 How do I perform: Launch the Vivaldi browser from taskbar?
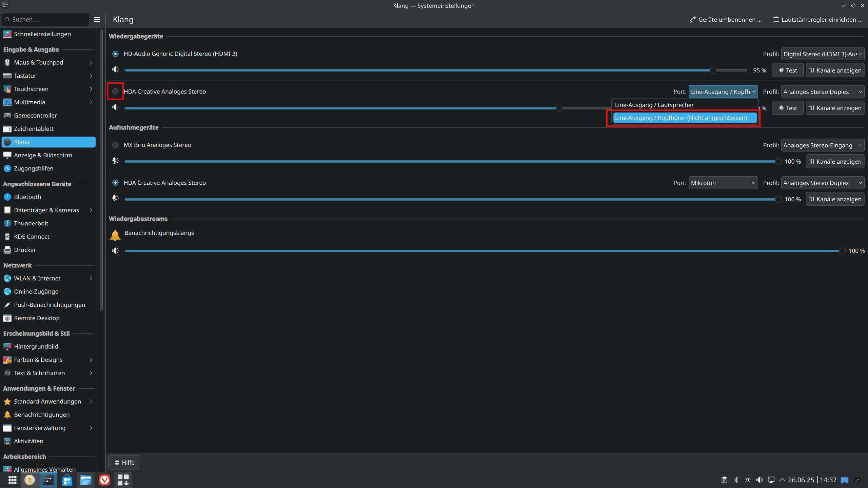pyautogui.click(x=104, y=480)
